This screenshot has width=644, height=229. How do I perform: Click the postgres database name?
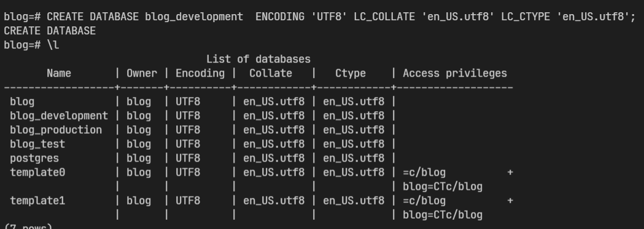click(x=34, y=158)
